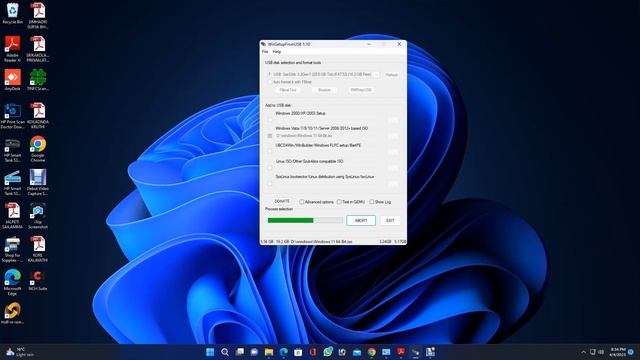Open Google Chrome desktop shortcut
Screen dimensions: 640x360
point(38,149)
